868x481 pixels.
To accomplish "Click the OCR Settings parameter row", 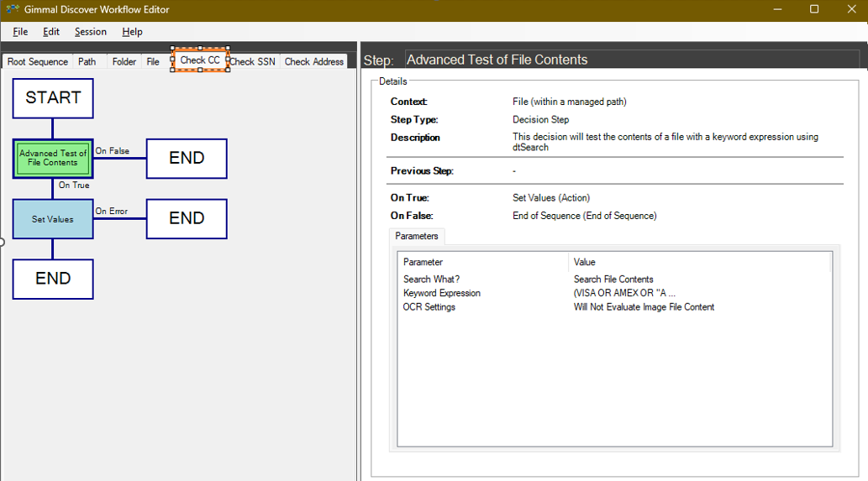I will (x=429, y=307).
